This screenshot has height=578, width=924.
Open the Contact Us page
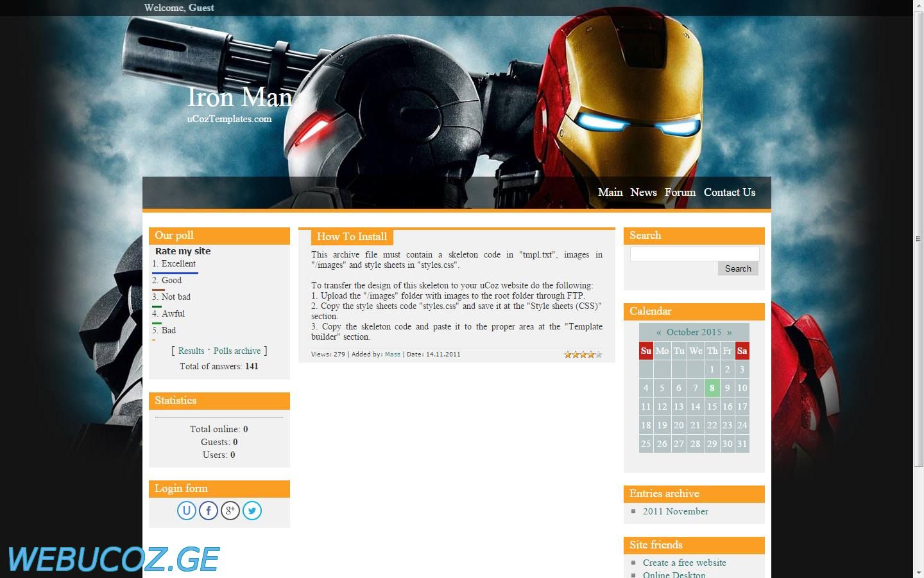click(x=730, y=192)
